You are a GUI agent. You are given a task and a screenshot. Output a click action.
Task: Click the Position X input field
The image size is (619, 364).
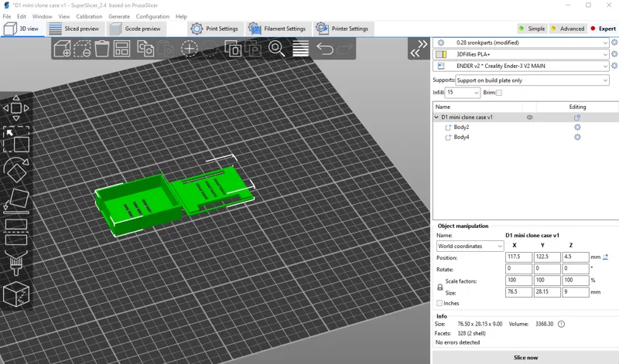(518, 257)
